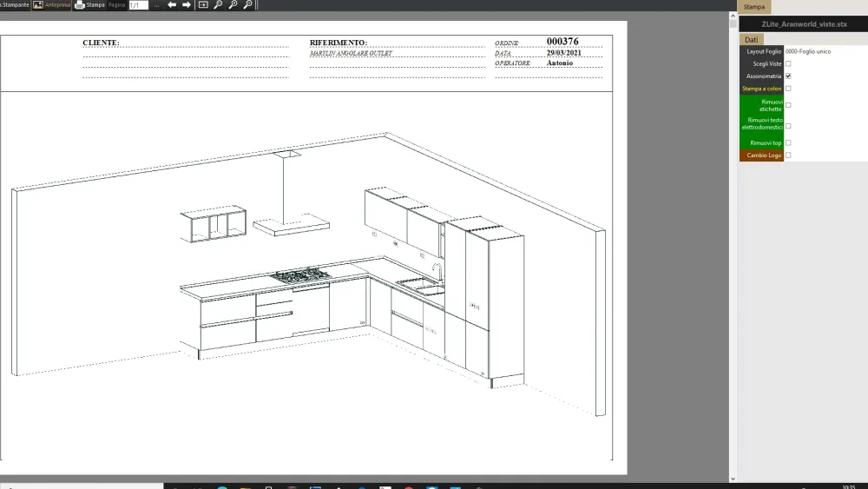This screenshot has height=489, width=868.
Task: Click the first magnifier zoom icon
Action: click(218, 5)
